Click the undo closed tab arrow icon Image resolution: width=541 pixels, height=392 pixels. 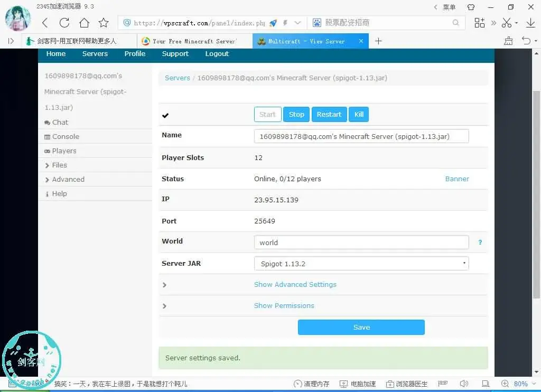[526, 41]
